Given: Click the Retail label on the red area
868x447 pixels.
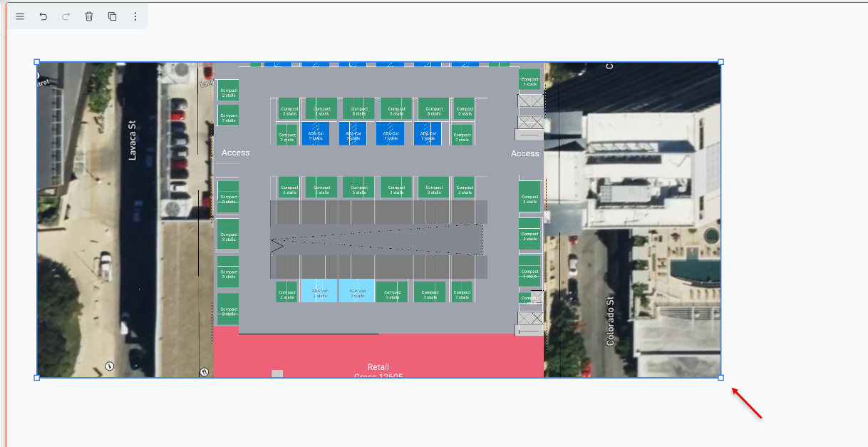Looking at the screenshot, I should (x=378, y=367).
